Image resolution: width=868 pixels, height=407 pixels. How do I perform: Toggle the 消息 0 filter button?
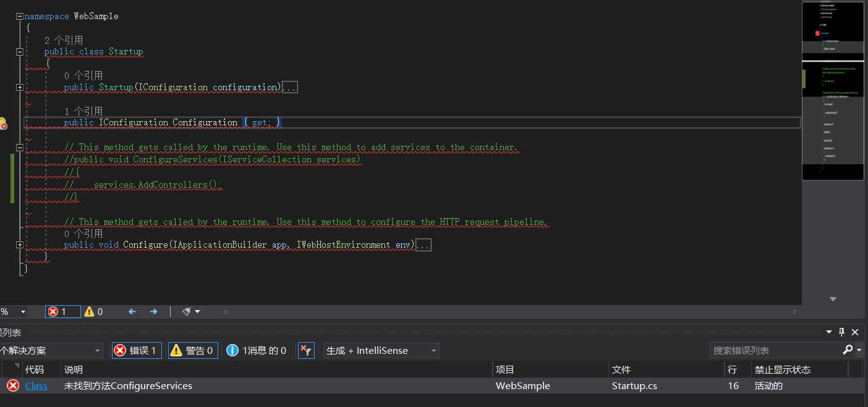pos(257,351)
